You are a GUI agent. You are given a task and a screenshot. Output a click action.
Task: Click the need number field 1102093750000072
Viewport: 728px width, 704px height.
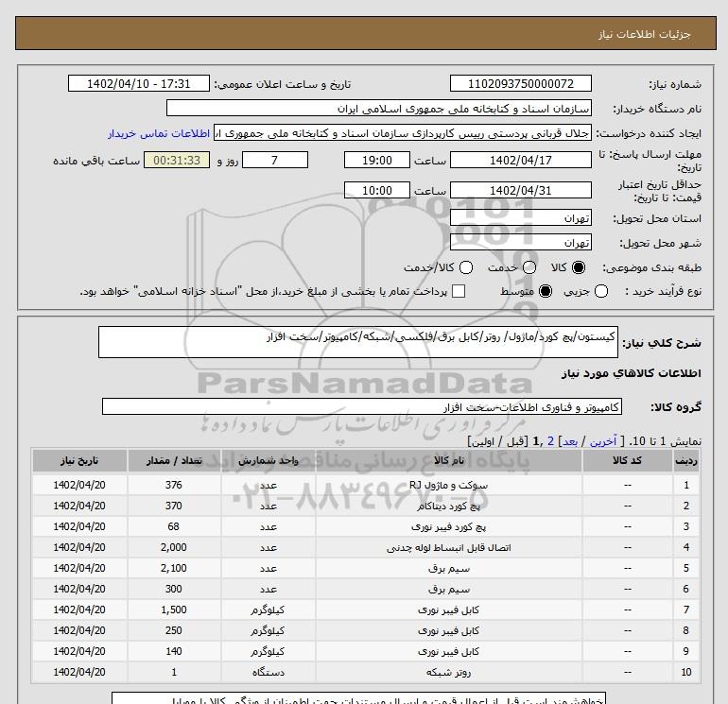520,83
